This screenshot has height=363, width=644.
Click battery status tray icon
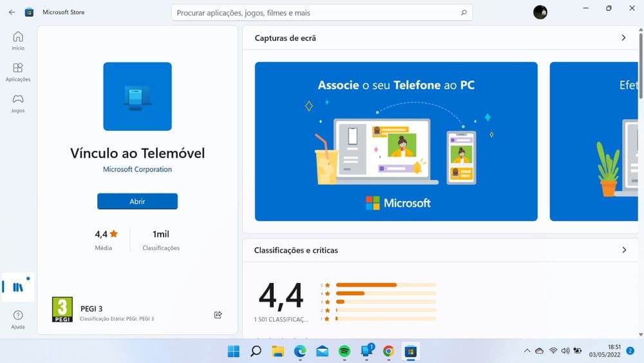pyautogui.click(x=578, y=351)
